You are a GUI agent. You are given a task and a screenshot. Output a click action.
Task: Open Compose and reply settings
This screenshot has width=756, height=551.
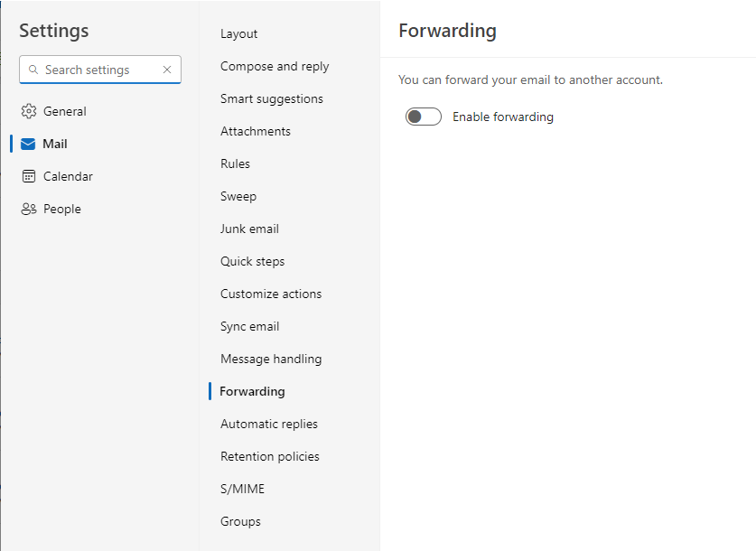tap(275, 66)
